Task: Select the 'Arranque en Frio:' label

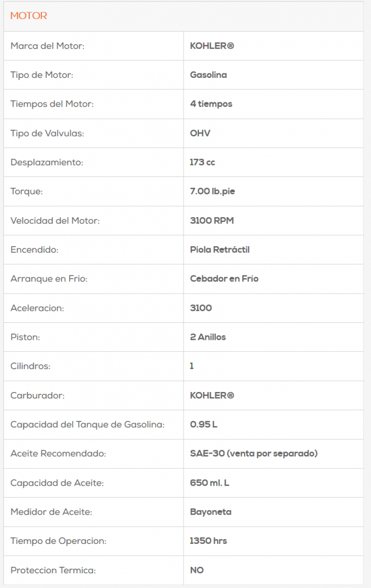Action: tap(49, 279)
